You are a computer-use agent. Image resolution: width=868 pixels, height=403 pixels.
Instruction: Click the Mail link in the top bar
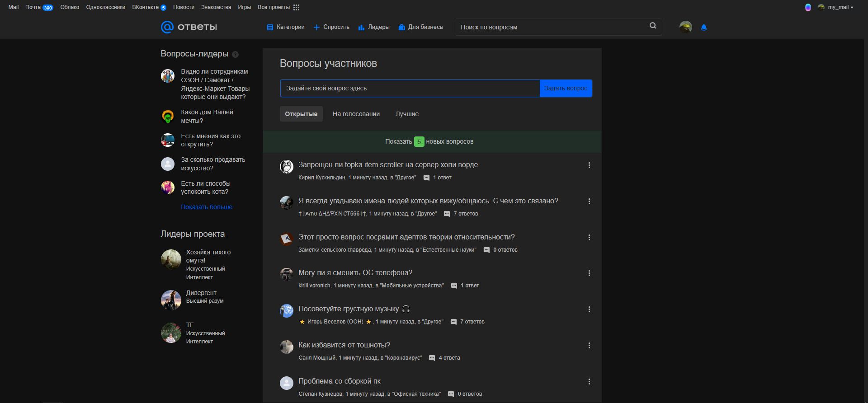click(x=14, y=7)
